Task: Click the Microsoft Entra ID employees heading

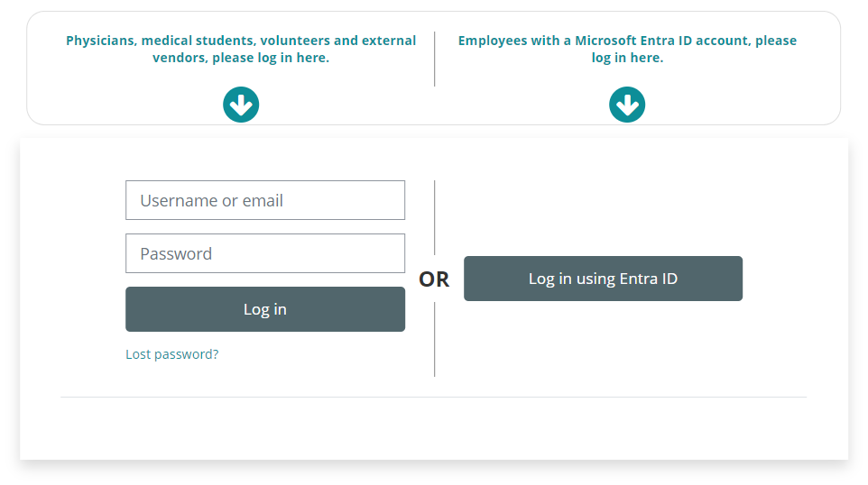Action: click(x=627, y=49)
